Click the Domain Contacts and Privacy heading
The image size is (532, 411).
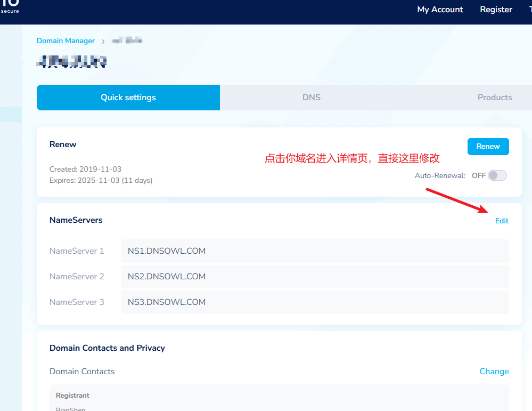pos(107,348)
